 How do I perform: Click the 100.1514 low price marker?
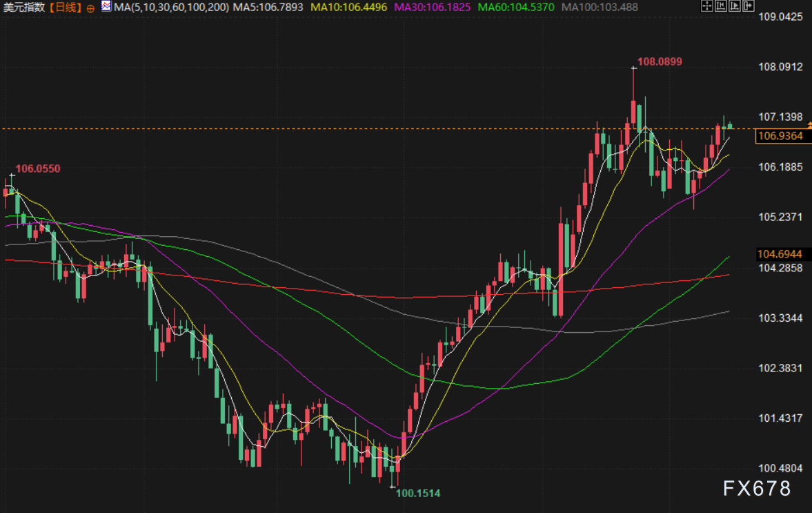coord(417,493)
